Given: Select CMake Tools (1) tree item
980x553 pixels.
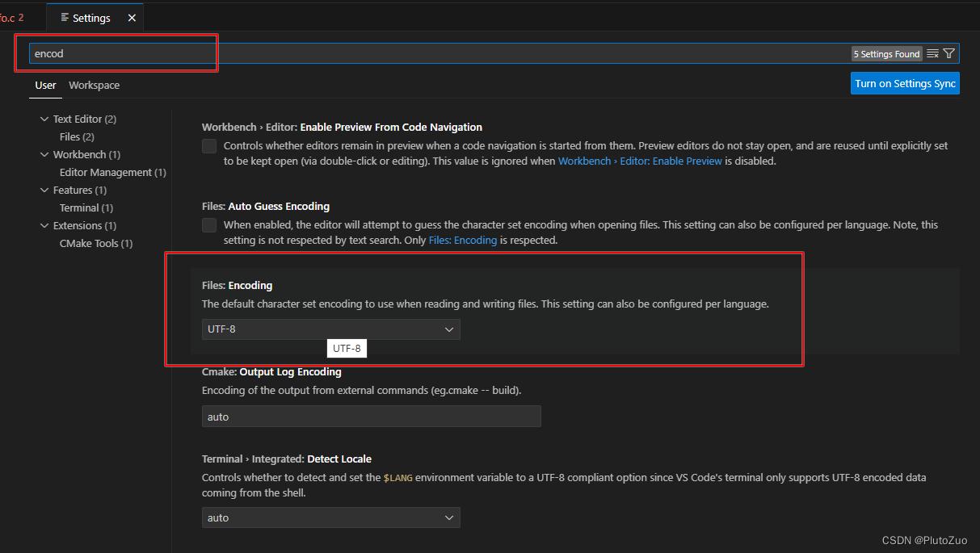Looking at the screenshot, I should (x=95, y=243).
